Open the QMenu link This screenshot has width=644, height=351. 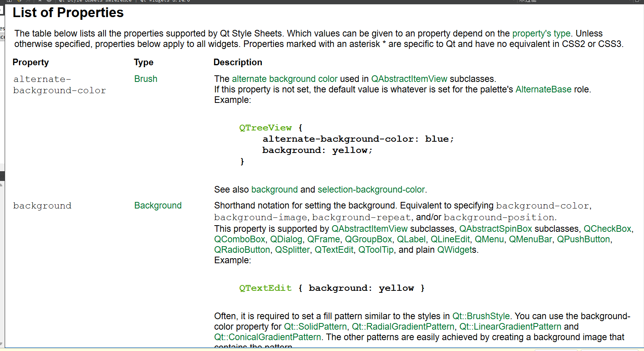pos(490,239)
